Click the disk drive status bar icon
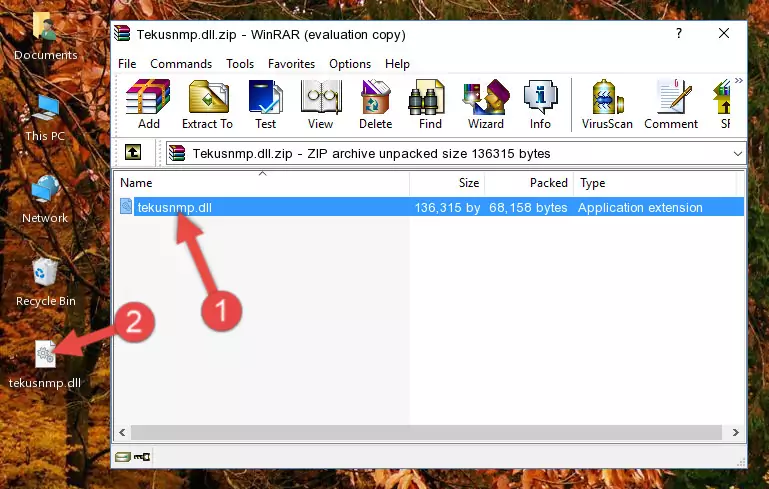Viewport: 769px width, 489px height. [123, 457]
